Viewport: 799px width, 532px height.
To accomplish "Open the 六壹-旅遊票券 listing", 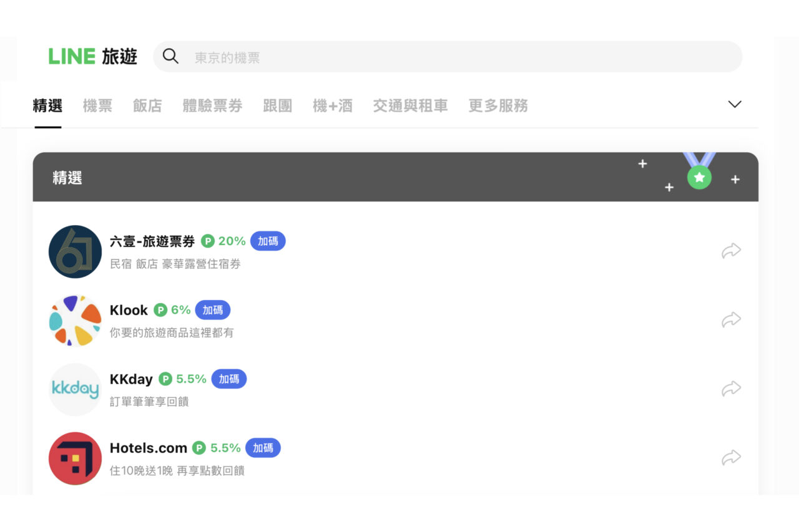I will click(152, 241).
